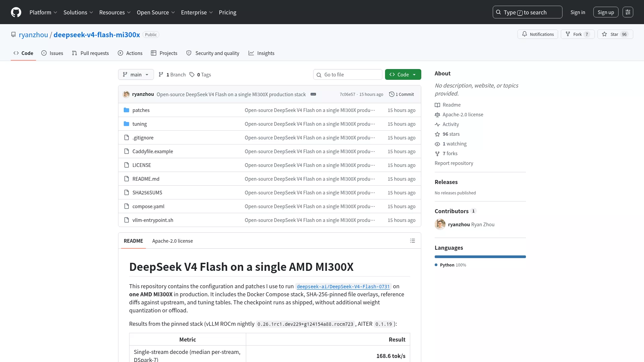The width and height of the screenshot is (644, 362).
Task: Select the LICENSE file icon
Action: pos(126,165)
